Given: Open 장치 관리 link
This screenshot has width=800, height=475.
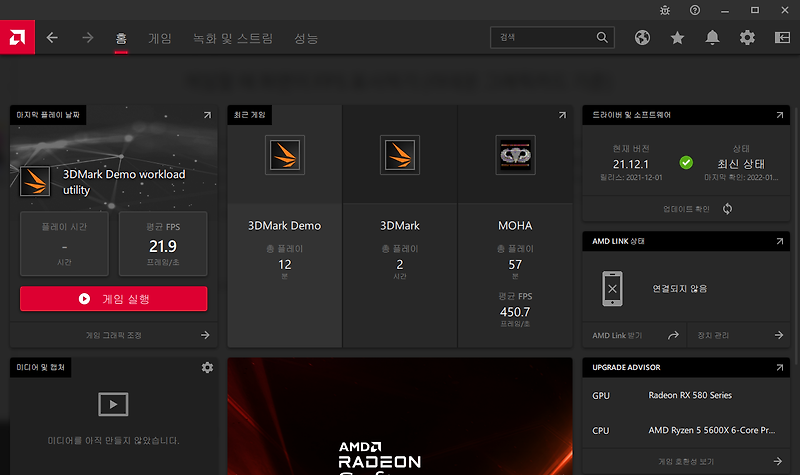Looking at the screenshot, I should tap(739, 335).
